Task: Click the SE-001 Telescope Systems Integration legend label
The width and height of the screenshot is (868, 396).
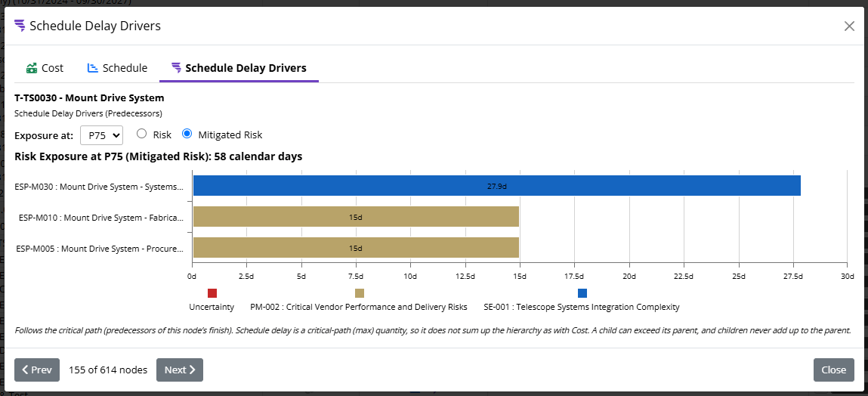Action: (581, 307)
